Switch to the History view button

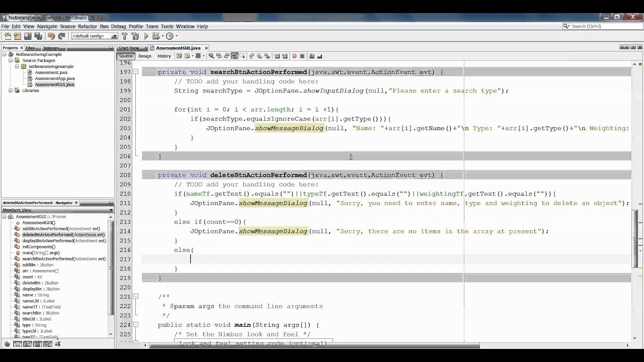tap(164, 56)
